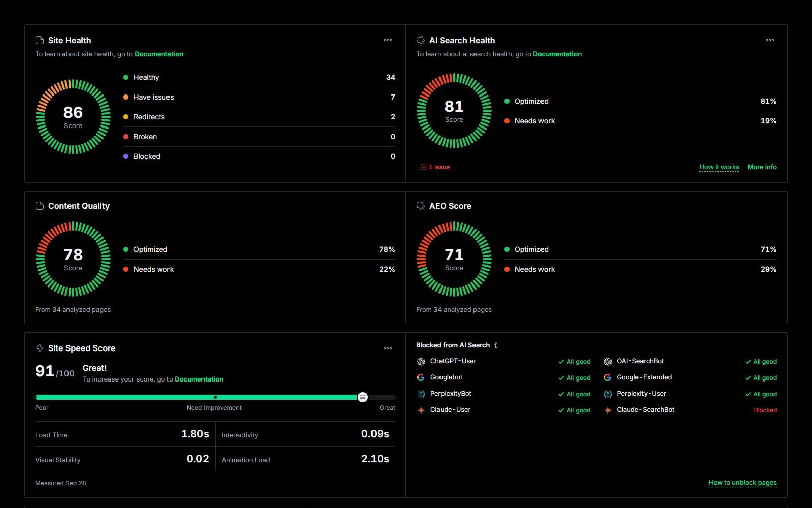Select the Healthy row in Site Health
The image size is (812, 508).
click(x=259, y=77)
